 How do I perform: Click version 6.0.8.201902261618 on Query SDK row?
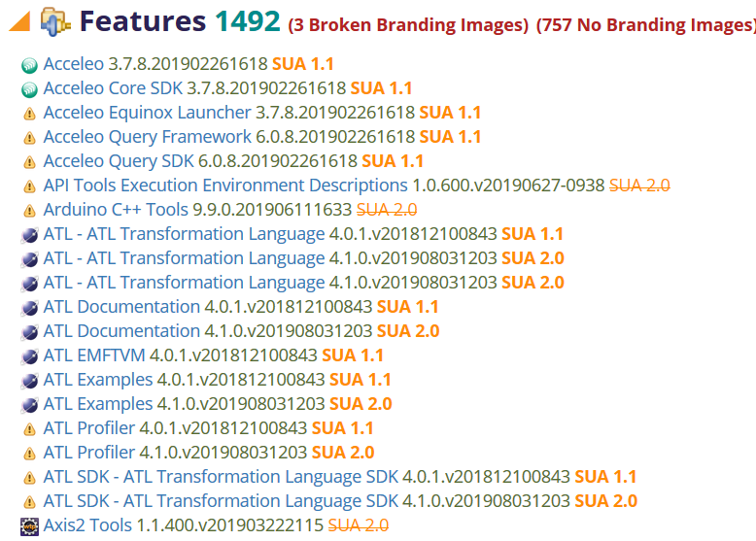tap(278, 161)
